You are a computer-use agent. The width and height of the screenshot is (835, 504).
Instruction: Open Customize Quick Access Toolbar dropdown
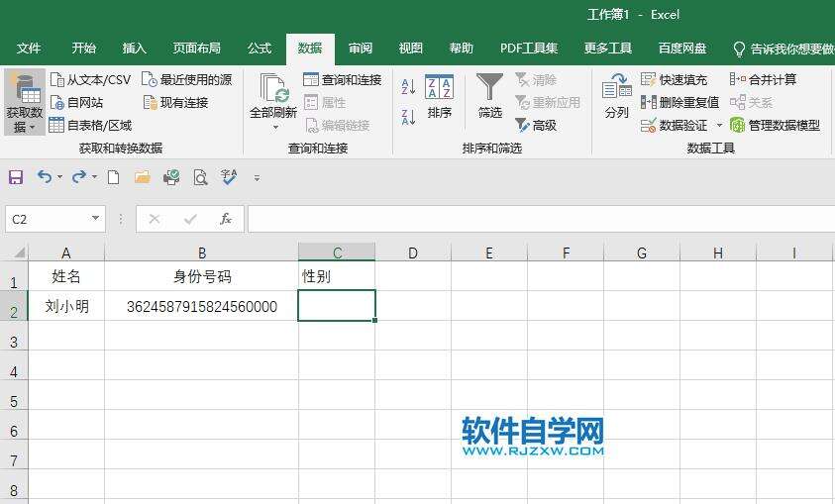pos(257,178)
